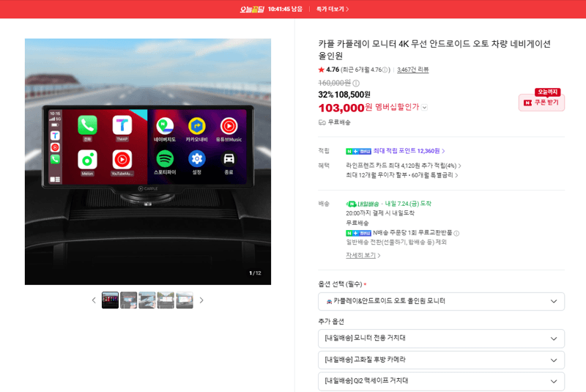586x392 pixels.
Task: Click the 20:00까지 결제 시 내일도착 text
Action: click(x=380, y=213)
